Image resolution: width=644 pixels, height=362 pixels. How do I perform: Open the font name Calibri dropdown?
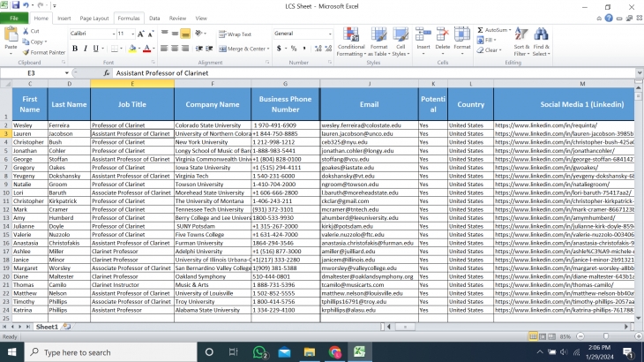tap(113, 34)
